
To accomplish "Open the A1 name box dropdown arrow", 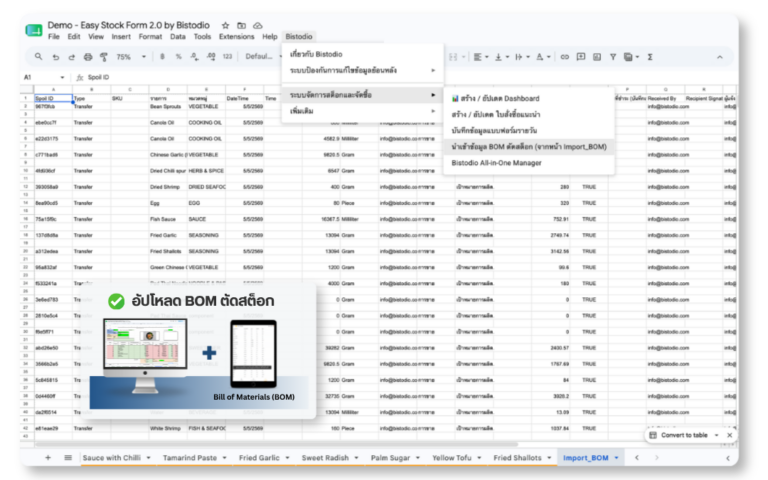I will [x=62, y=77].
